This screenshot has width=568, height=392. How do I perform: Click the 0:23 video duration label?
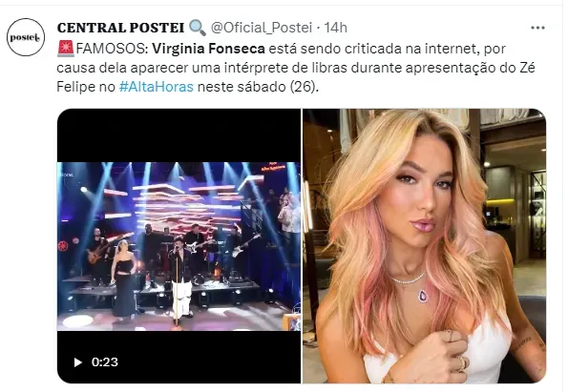[x=105, y=362]
